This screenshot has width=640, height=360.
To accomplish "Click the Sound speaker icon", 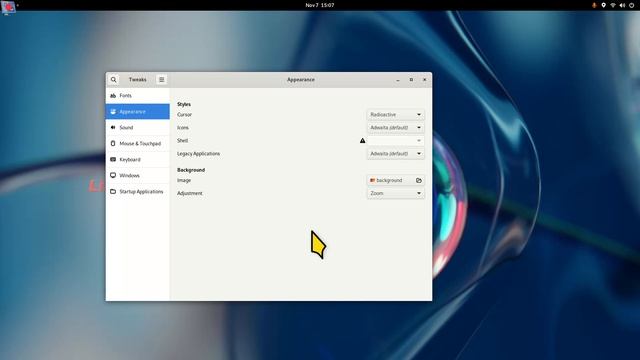I will point(113,127).
